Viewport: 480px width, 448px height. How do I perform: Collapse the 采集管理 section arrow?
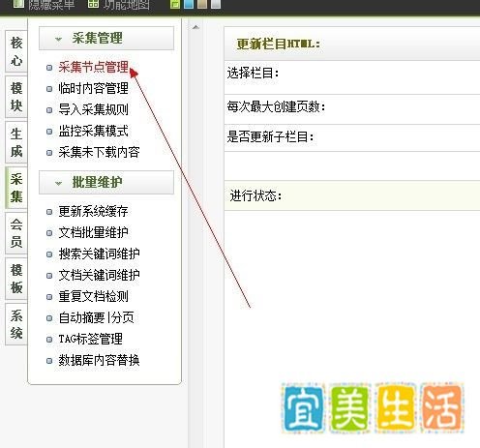click(58, 40)
